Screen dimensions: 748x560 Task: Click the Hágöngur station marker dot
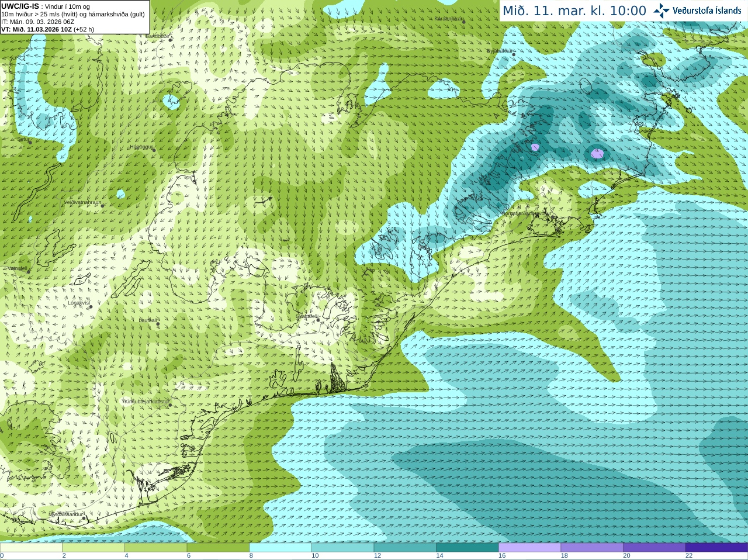(154, 150)
